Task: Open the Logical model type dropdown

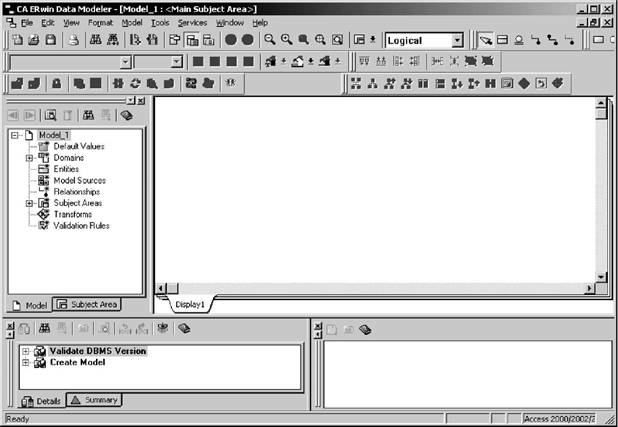Action: pyautogui.click(x=457, y=41)
